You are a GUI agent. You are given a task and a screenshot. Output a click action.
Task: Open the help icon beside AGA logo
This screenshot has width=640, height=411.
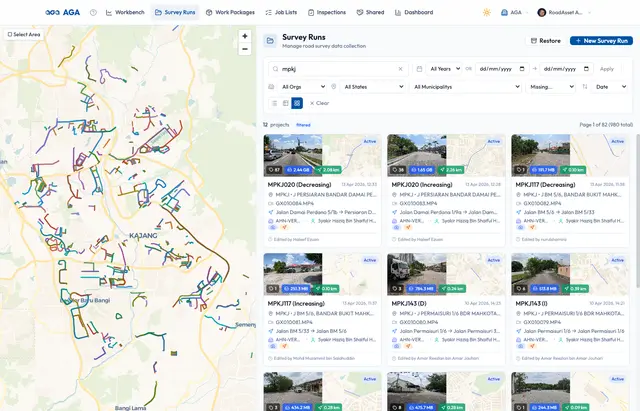[x=93, y=13]
